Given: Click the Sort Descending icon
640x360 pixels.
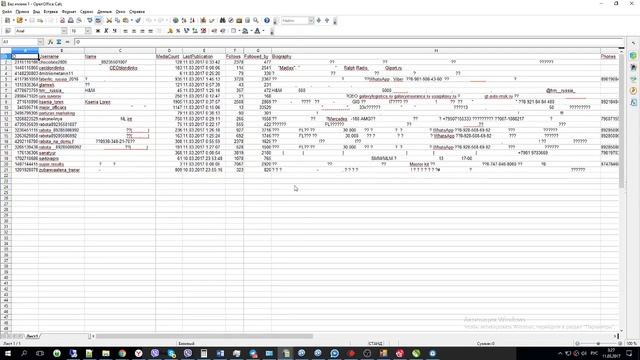Looking at the screenshot, I should tap(192, 20).
